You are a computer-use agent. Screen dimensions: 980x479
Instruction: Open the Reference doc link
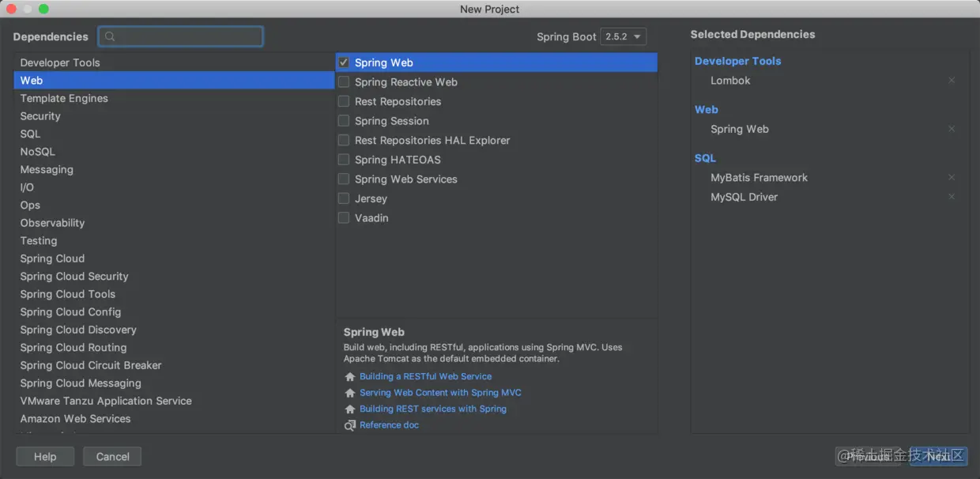tap(389, 425)
